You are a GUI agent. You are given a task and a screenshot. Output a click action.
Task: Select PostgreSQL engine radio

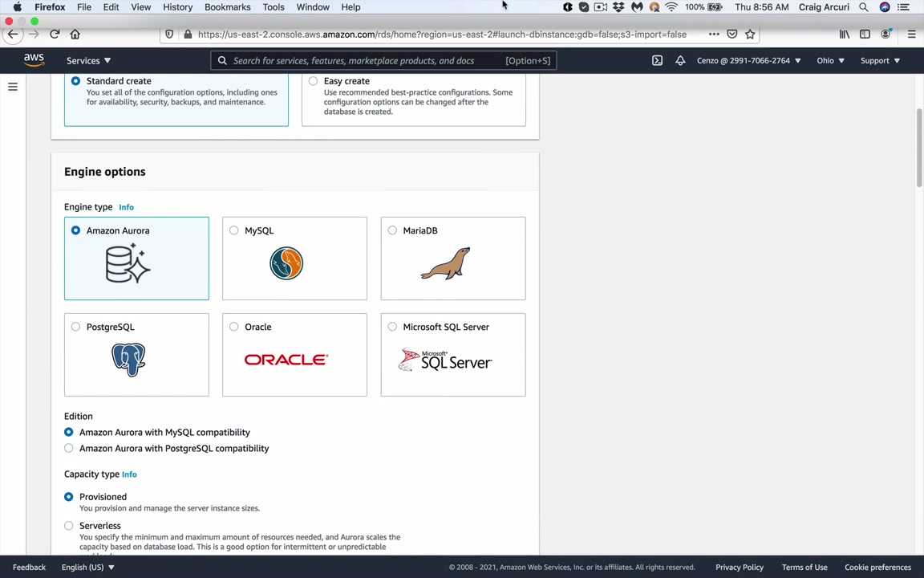point(75,326)
